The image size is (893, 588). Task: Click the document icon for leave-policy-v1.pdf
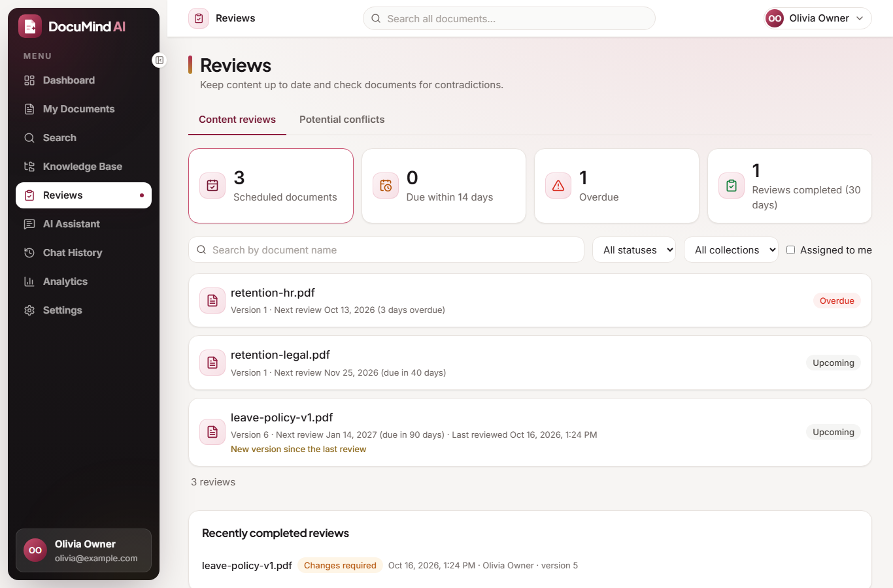212,432
